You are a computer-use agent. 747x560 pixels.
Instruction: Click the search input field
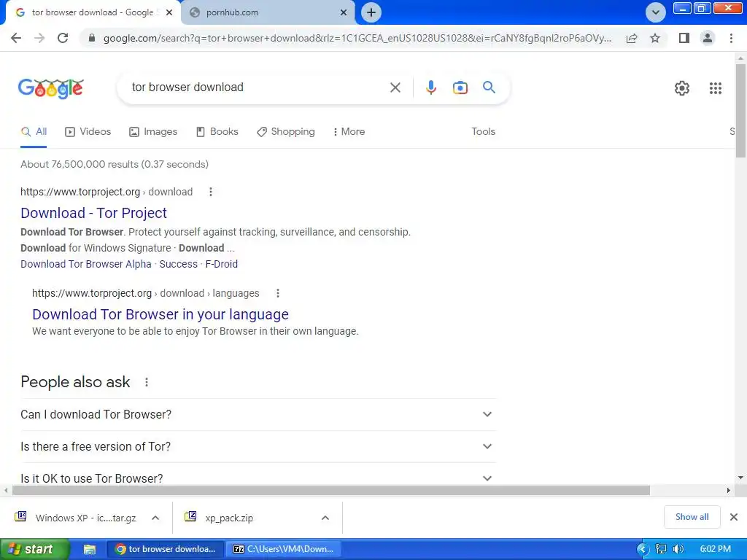coord(258,87)
